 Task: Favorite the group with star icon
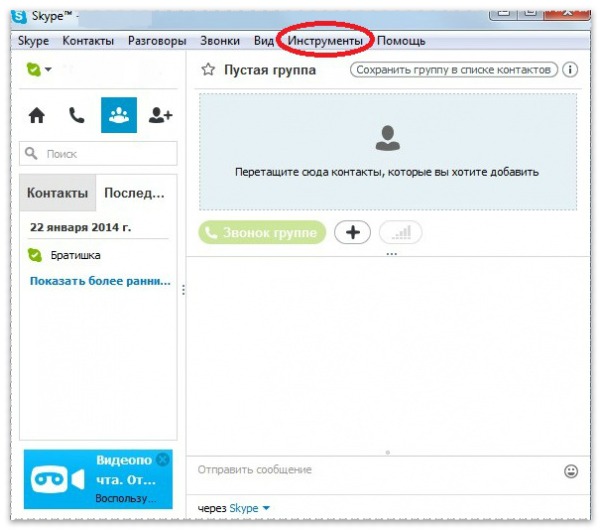pyautogui.click(x=208, y=70)
